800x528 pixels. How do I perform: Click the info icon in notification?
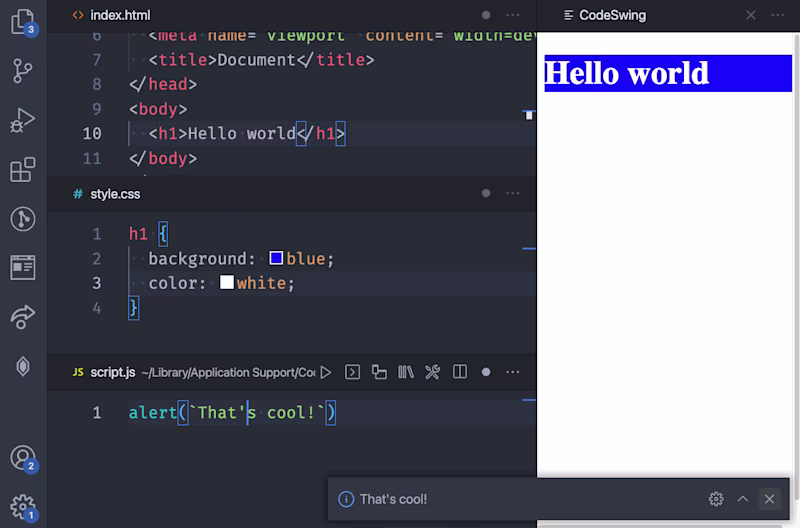click(346, 499)
